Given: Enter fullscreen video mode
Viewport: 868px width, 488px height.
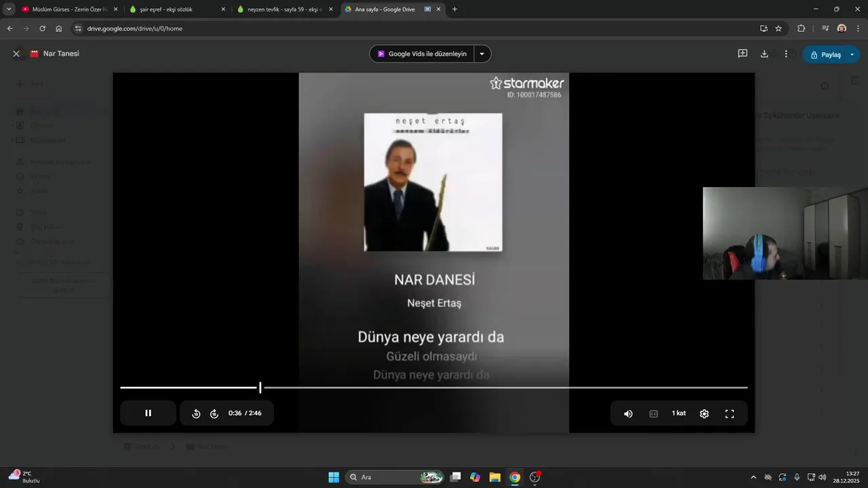Looking at the screenshot, I should [730, 413].
